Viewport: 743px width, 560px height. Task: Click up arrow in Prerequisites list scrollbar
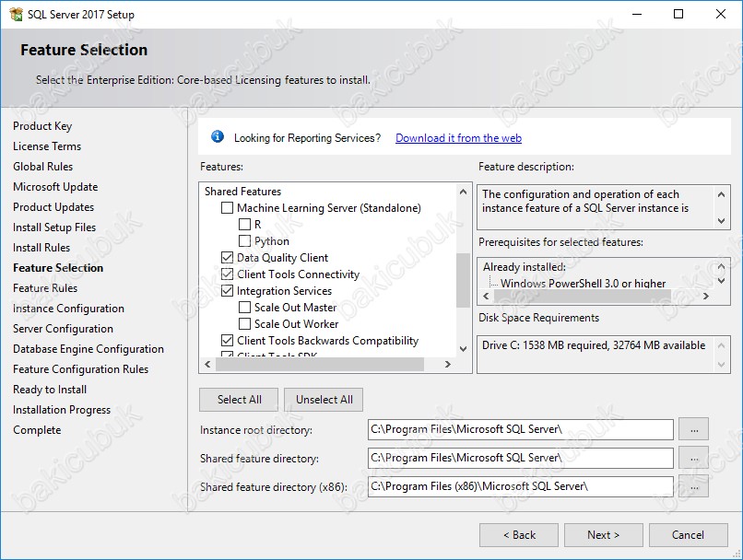click(x=721, y=266)
